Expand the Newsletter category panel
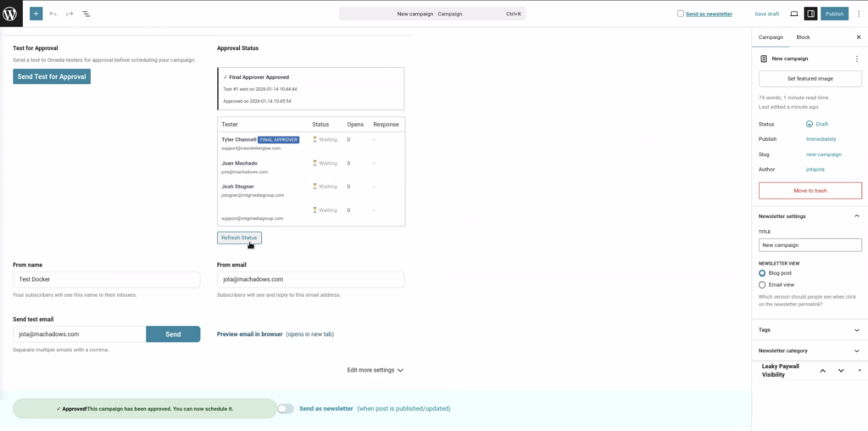This screenshot has width=868, height=431. [856, 350]
